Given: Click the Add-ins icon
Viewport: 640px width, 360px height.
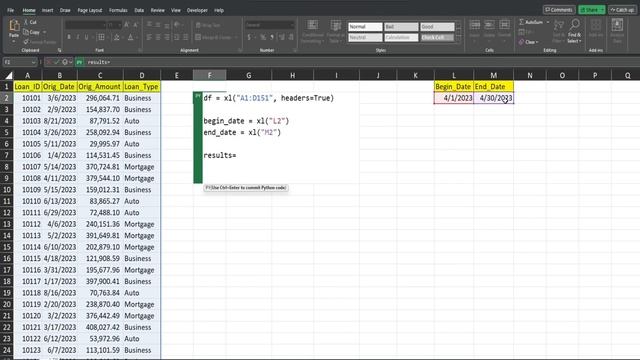Looking at the screenshot, I should pos(596,25).
